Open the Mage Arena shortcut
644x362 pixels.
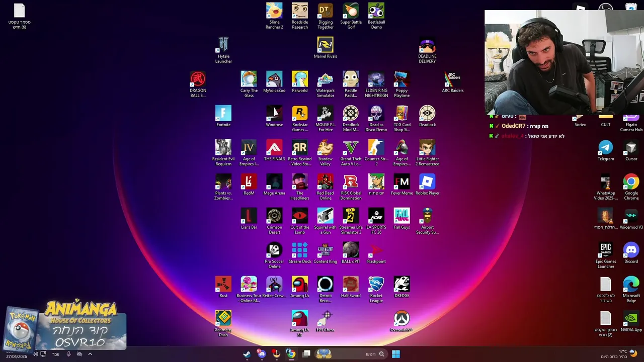[274, 185]
